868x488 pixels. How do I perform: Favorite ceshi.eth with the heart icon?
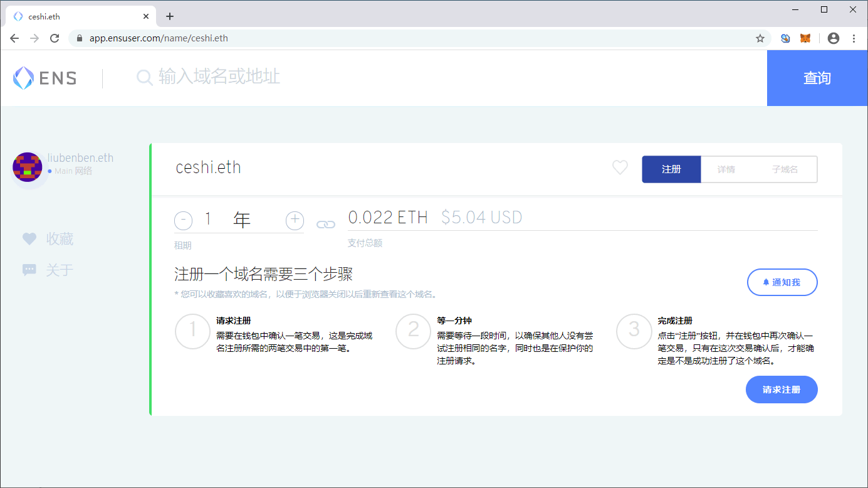620,167
